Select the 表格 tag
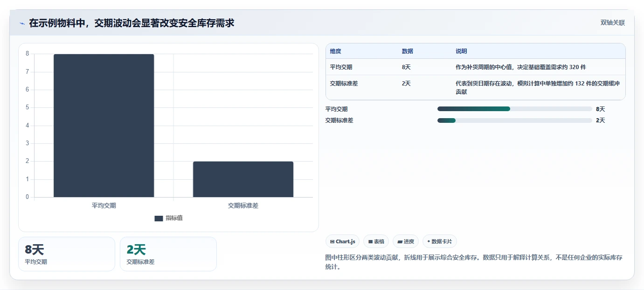Screen dimensions: 644x290 [x=376, y=241]
